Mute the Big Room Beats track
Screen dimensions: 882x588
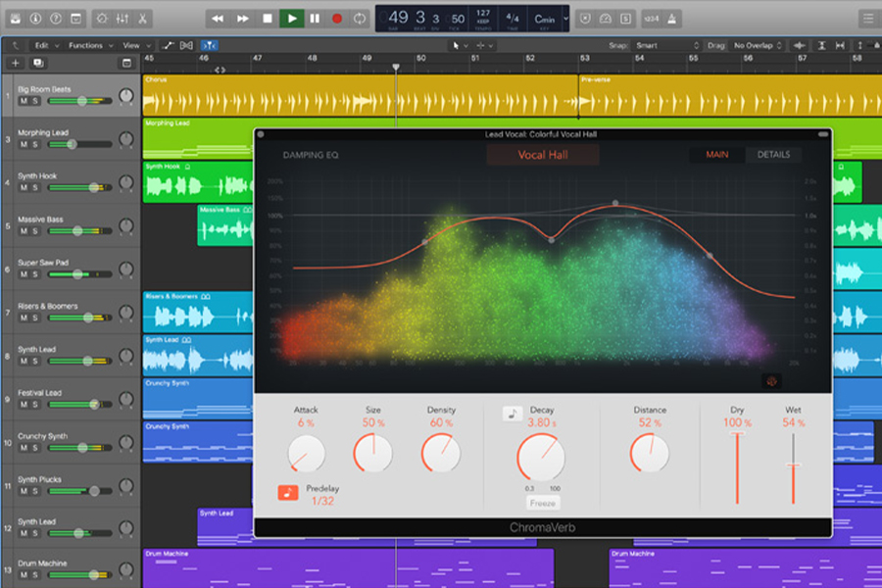pos(24,101)
